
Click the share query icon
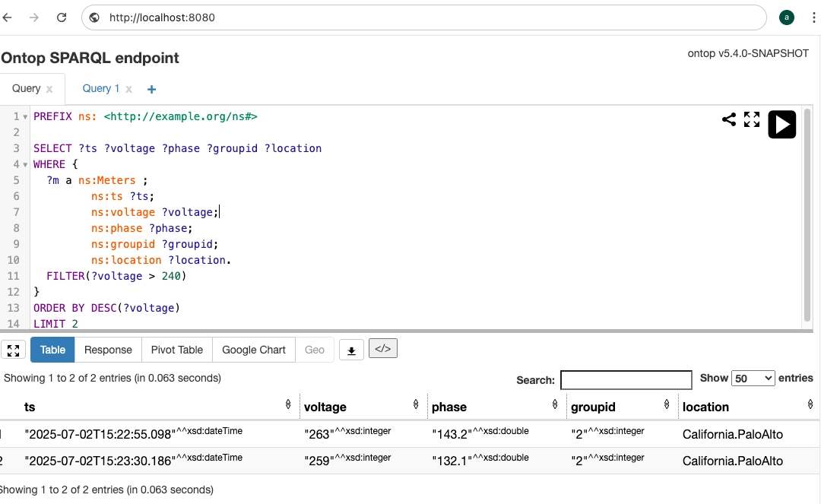tap(728, 119)
